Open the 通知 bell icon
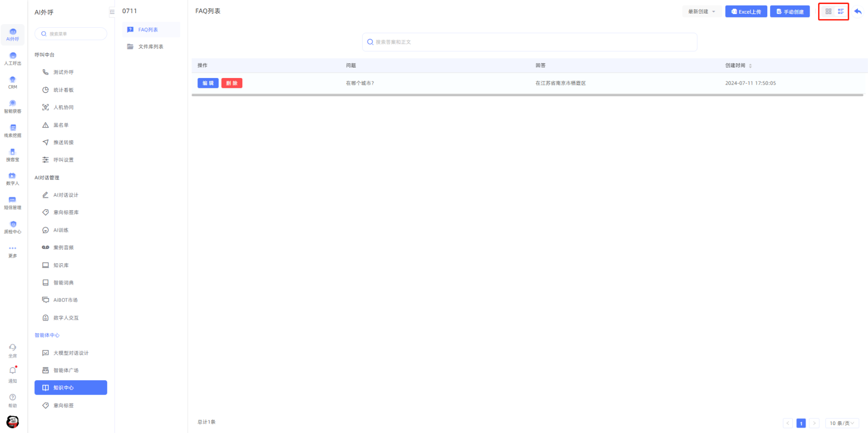The height and width of the screenshot is (433, 868). pyautogui.click(x=13, y=373)
